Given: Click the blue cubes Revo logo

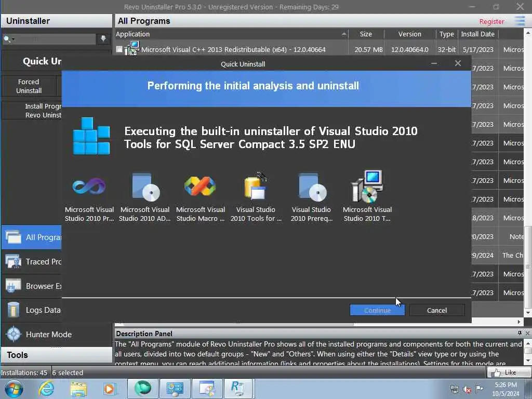Looking at the screenshot, I should coord(91,136).
